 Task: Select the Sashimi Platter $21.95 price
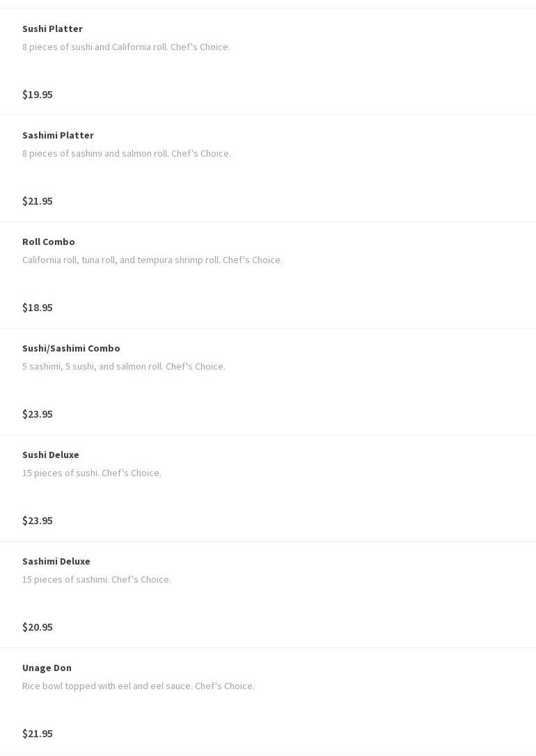pyautogui.click(x=38, y=200)
